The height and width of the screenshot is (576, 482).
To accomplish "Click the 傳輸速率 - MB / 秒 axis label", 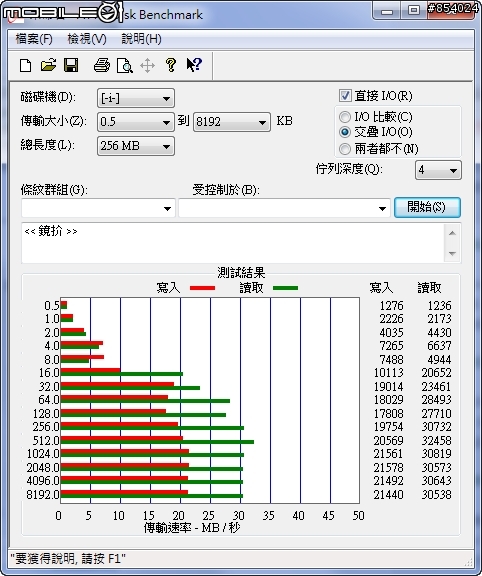I will (x=191, y=528).
